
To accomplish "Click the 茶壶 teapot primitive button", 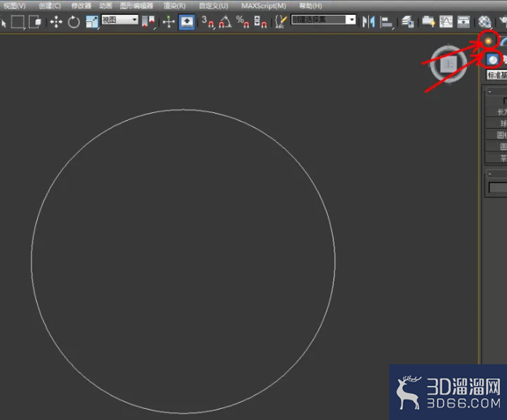I will point(496,158).
